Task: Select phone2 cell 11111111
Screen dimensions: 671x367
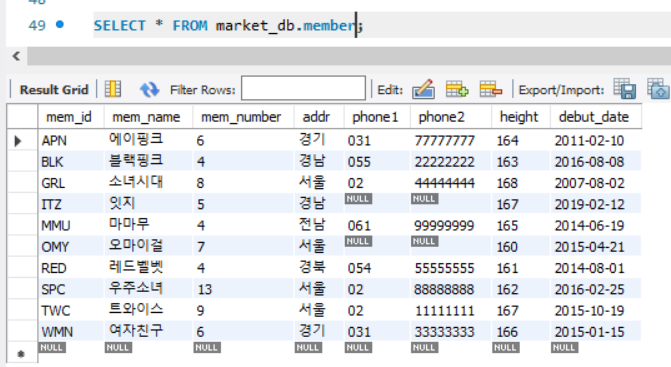Action: (451, 311)
